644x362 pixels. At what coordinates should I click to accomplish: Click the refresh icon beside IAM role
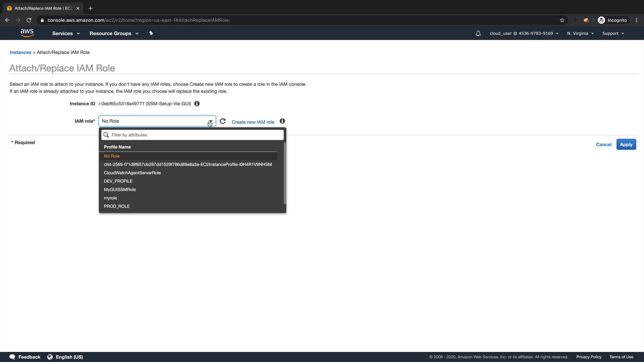point(223,121)
